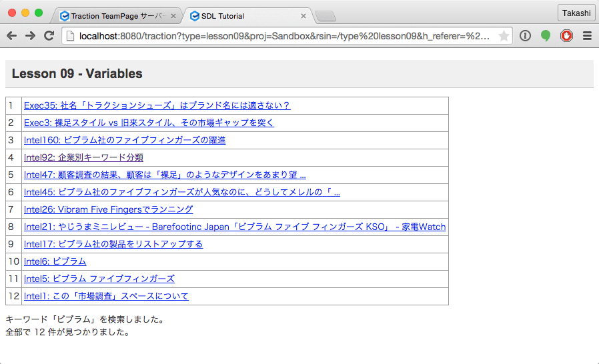Bookmark this page with the star icon
The height and width of the screenshot is (364, 599).
[504, 36]
